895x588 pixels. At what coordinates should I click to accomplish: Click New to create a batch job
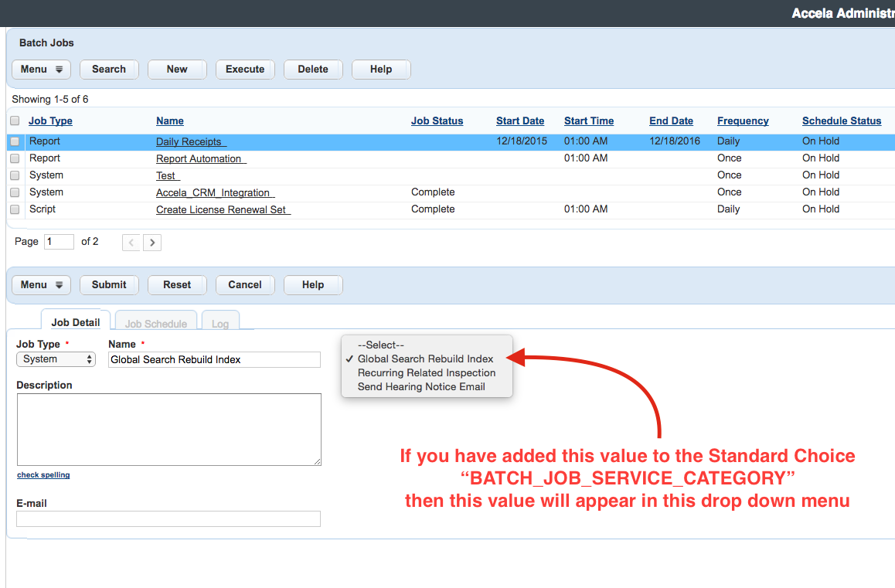point(177,70)
